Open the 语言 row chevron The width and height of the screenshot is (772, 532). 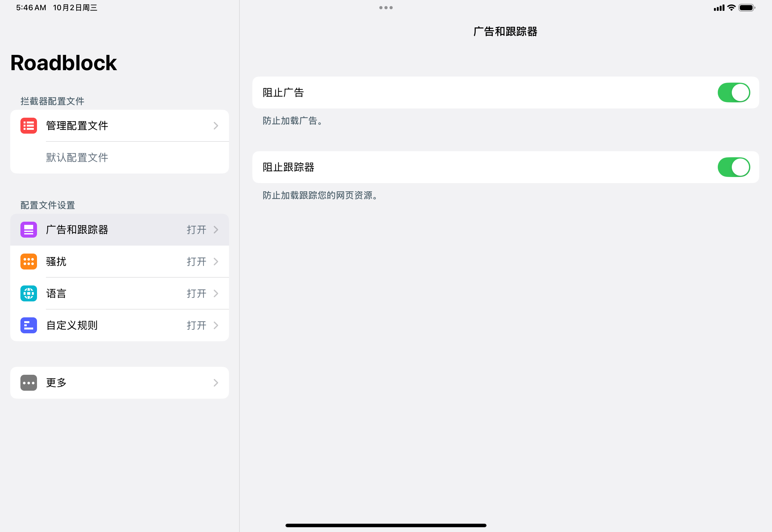point(216,293)
